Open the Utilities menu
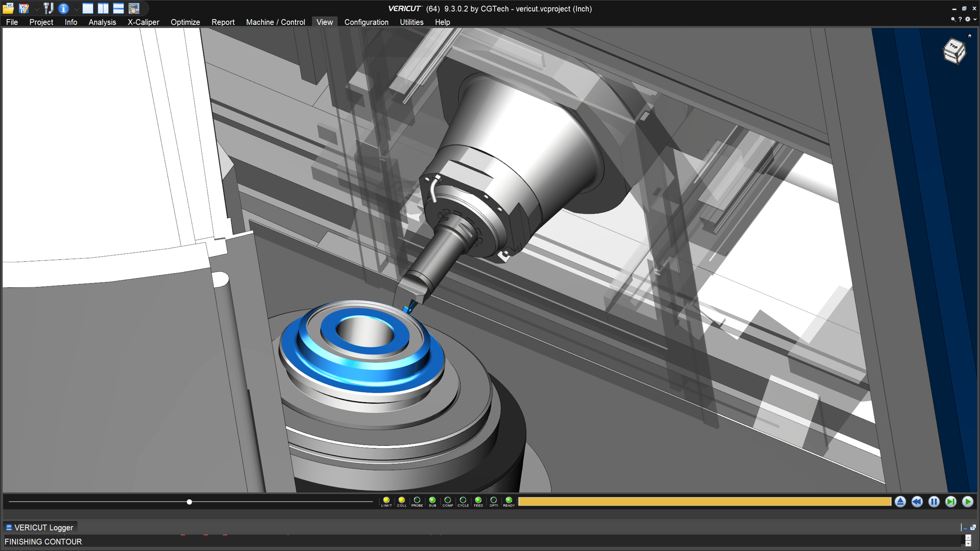Screen dimensions: 980x551 point(411,22)
